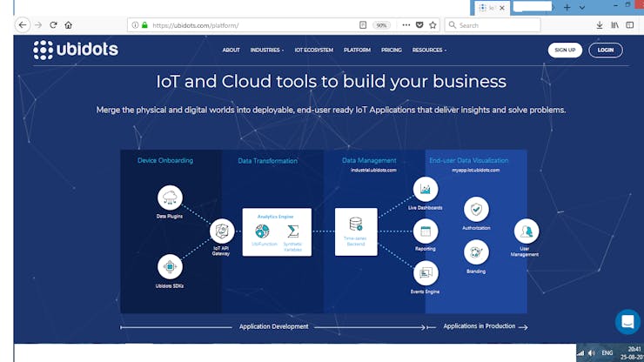Expand the Resources dropdown menu
The width and height of the screenshot is (644, 362).
click(429, 50)
